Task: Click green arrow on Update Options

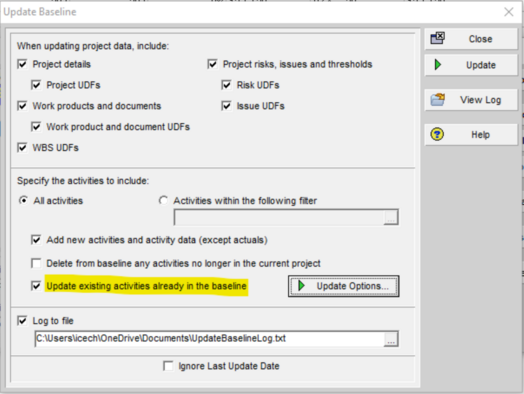Action: tap(301, 286)
